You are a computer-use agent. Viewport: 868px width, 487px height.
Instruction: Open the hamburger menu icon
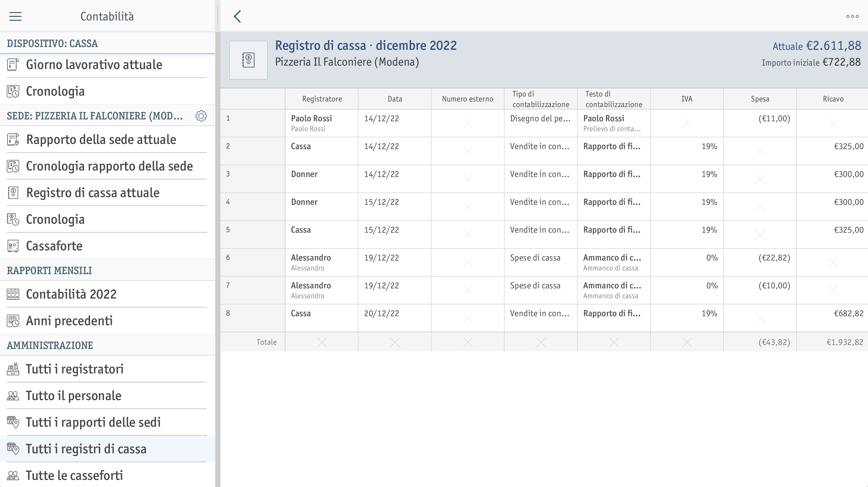pos(15,16)
